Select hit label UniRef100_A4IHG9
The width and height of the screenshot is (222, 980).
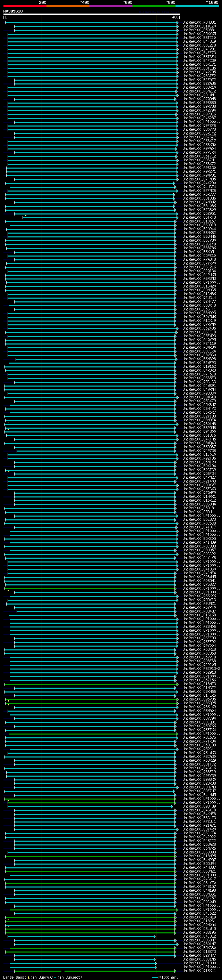pos(199,543)
